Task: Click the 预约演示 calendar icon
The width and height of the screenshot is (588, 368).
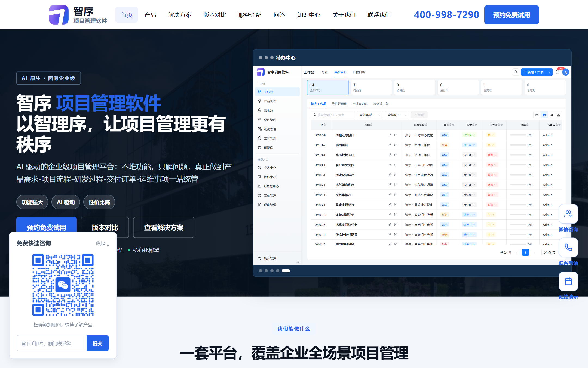Action: click(x=568, y=281)
